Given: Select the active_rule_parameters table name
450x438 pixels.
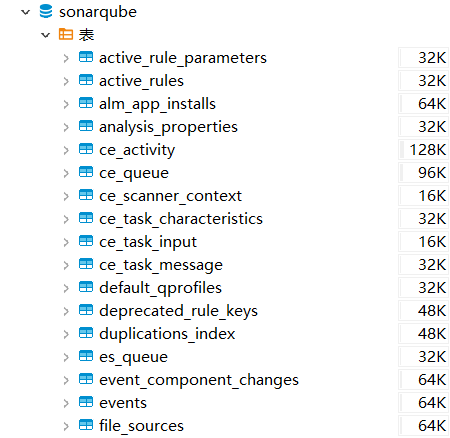Looking at the screenshot, I should (x=183, y=58).
